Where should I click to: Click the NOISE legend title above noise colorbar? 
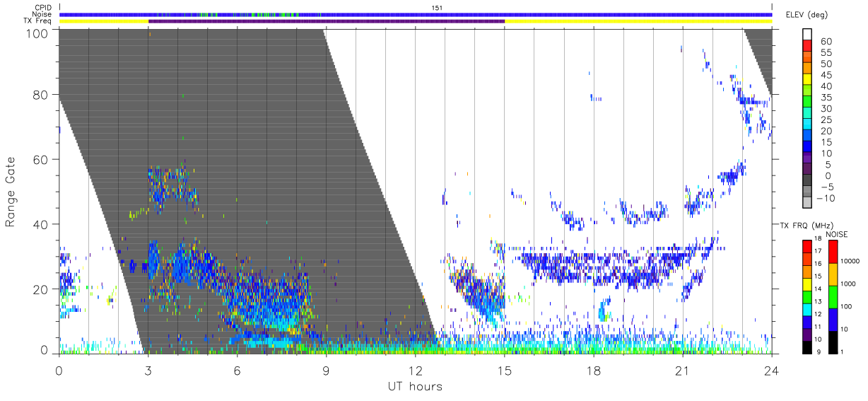836,234
